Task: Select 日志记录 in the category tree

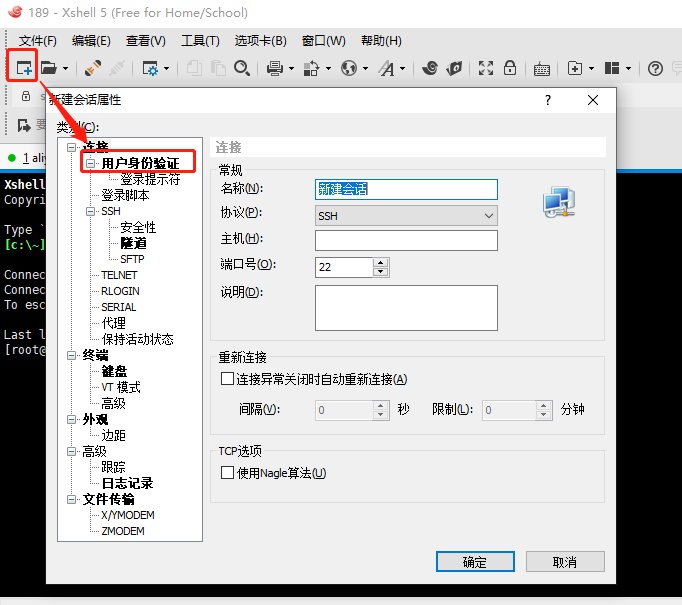Action: click(127, 483)
